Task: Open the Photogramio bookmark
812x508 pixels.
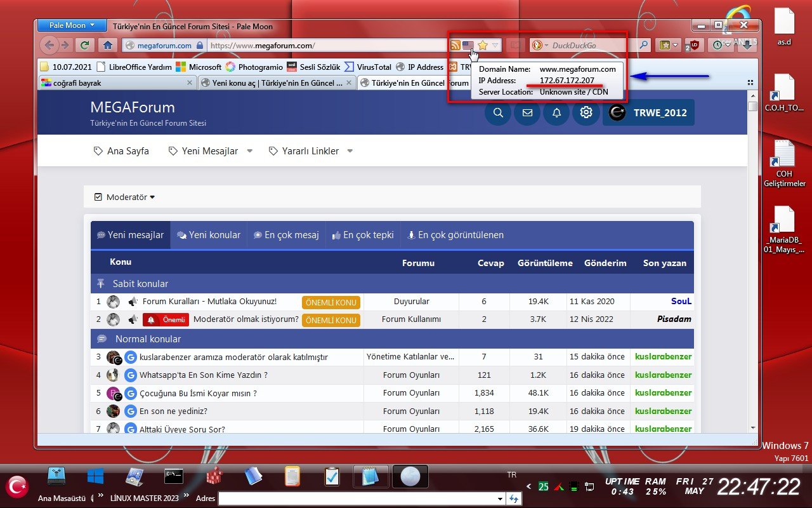Action: [254, 67]
